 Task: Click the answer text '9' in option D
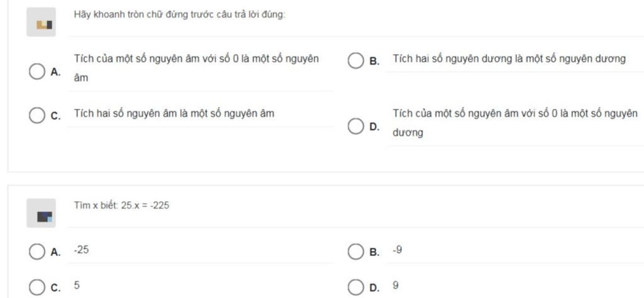pyautogui.click(x=396, y=285)
